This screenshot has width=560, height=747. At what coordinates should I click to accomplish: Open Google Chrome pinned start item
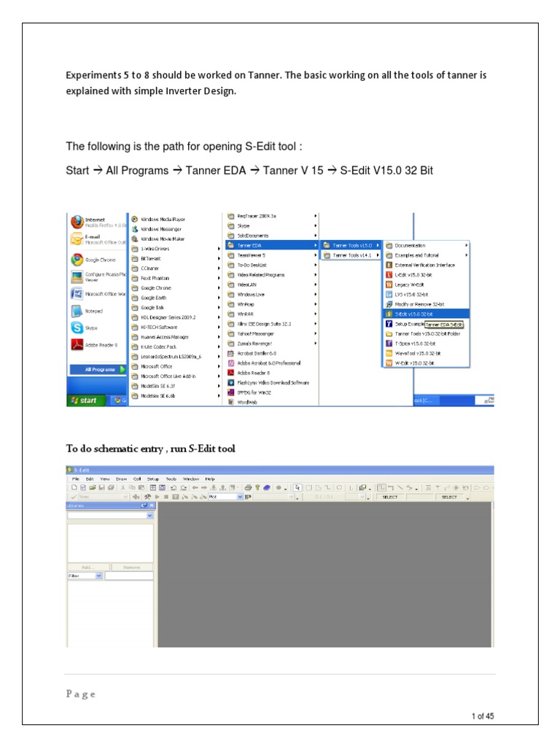click(x=98, y=260)
